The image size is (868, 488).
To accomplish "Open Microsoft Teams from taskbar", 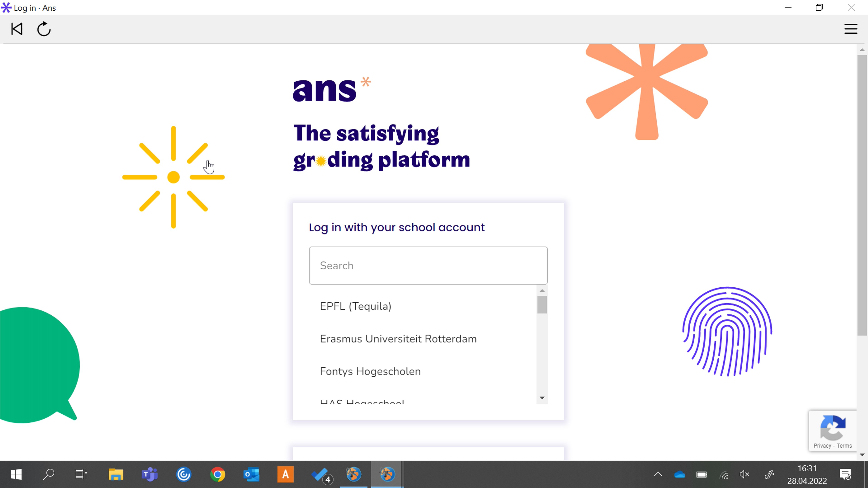I will pos(149,474).
